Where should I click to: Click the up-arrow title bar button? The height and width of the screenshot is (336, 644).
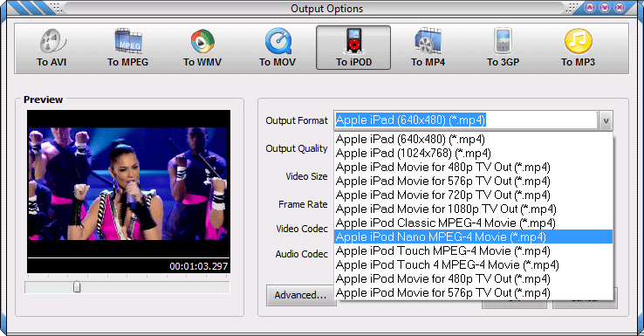[590, 7]
